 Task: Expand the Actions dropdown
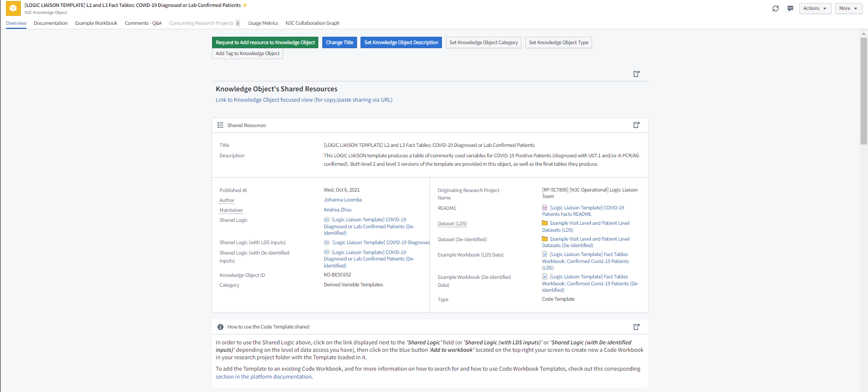coord(815,8)
